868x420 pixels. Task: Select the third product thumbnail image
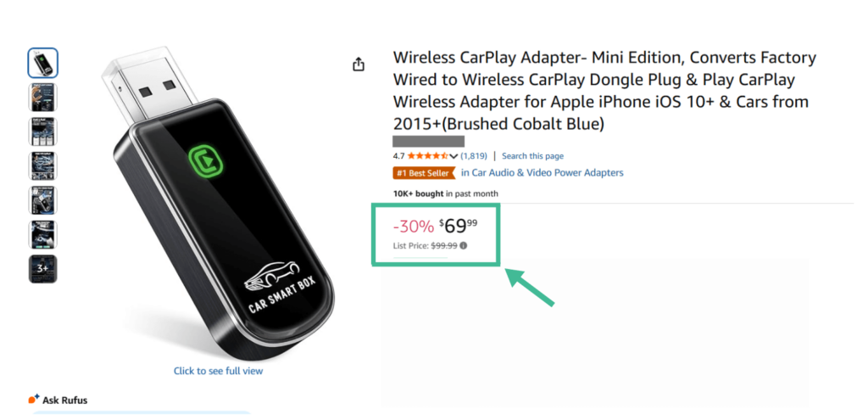click(x=42, y=132)
